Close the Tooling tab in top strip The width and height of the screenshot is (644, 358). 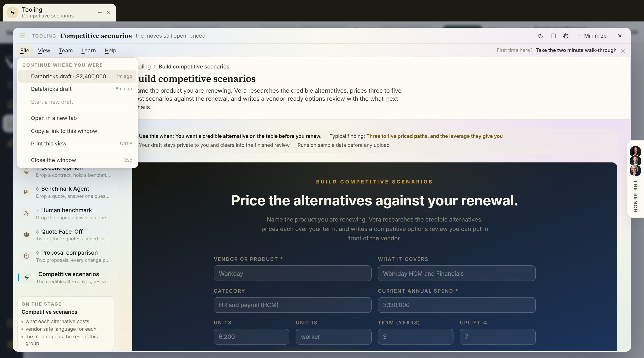tap(109, 13)
